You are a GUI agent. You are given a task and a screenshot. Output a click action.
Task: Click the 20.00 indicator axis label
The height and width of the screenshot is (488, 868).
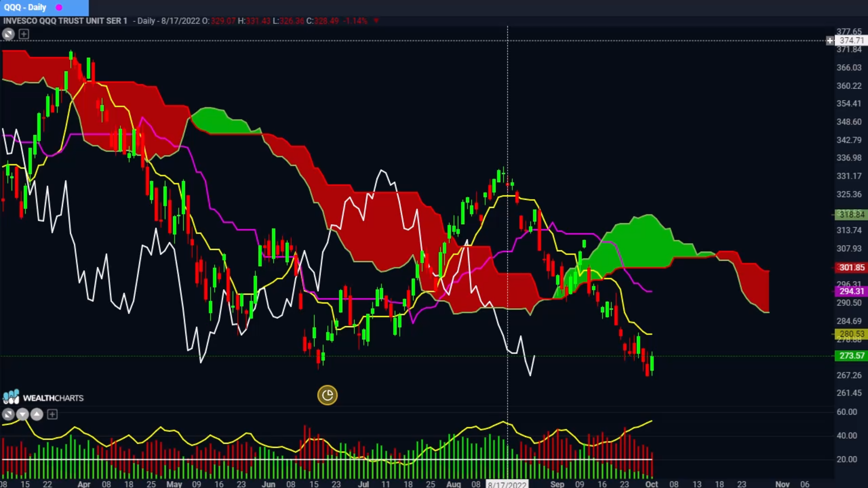pyautogui.click(x=847, y=460)
